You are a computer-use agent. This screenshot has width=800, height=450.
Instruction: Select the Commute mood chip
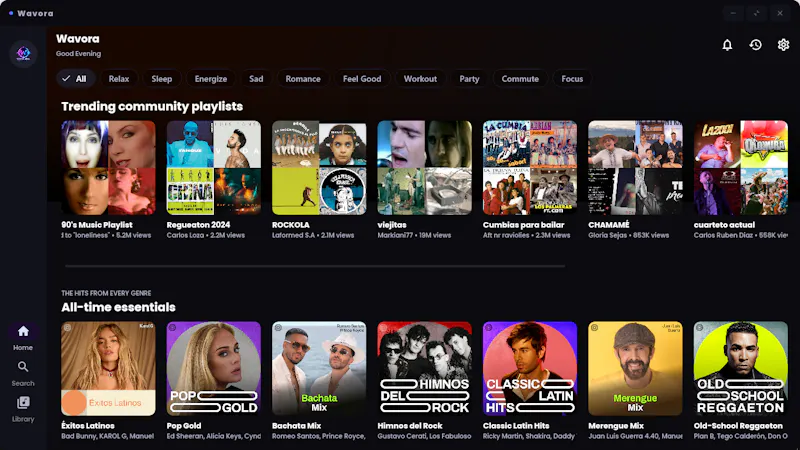520,79
